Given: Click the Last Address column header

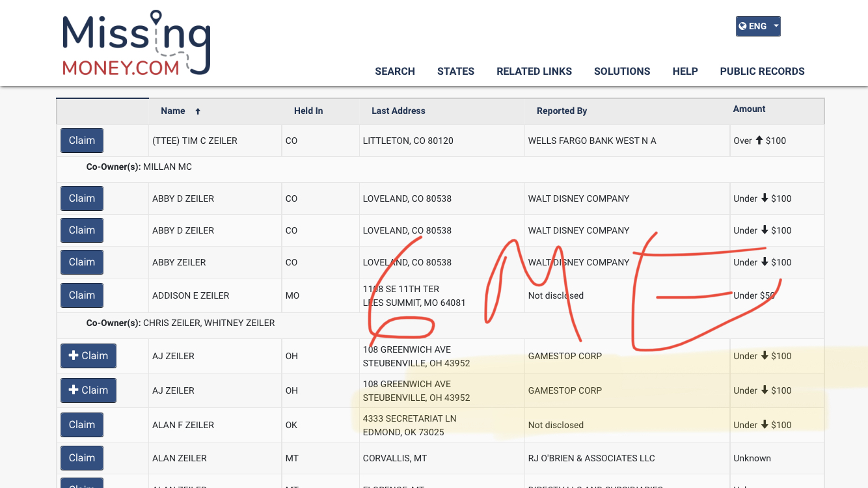Looking at the screenshot, I should tap(398, 111).
